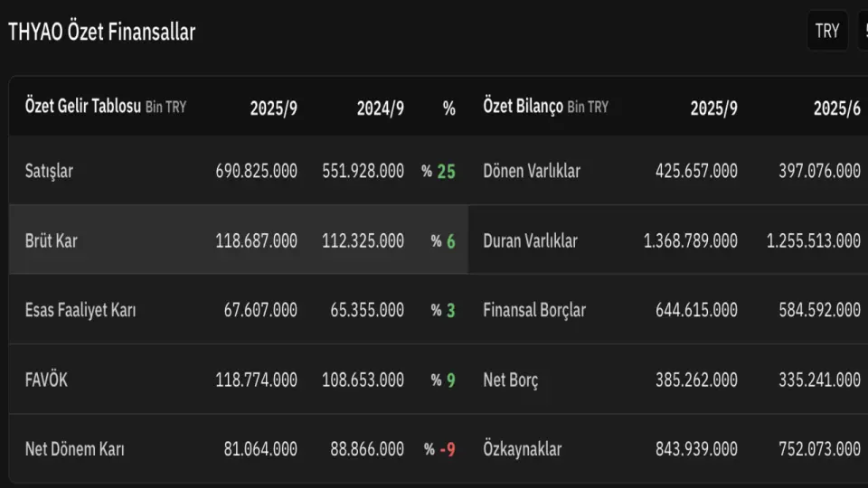
Task: Select the Duran Varlıklar row label
Action: (530, 241)
